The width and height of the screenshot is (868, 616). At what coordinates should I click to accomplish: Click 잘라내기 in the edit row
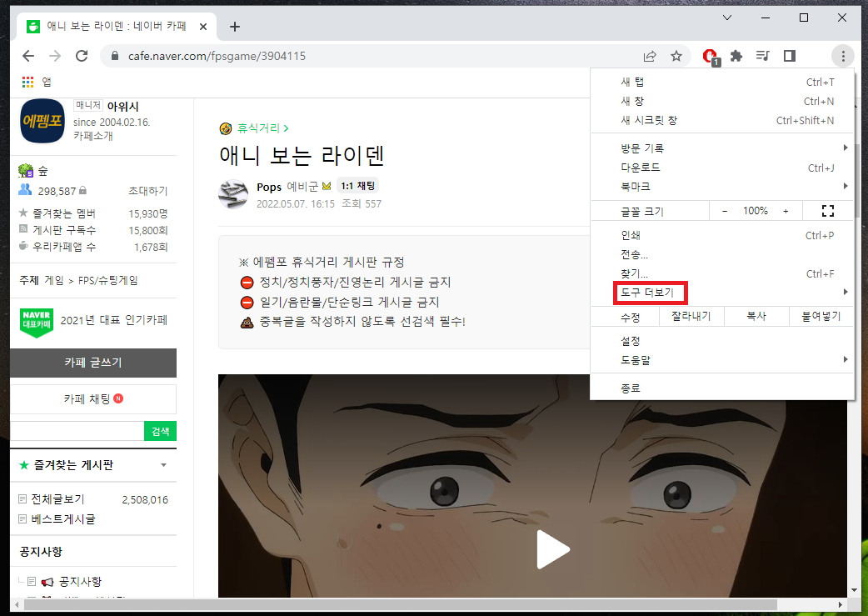tap(691, 316)
